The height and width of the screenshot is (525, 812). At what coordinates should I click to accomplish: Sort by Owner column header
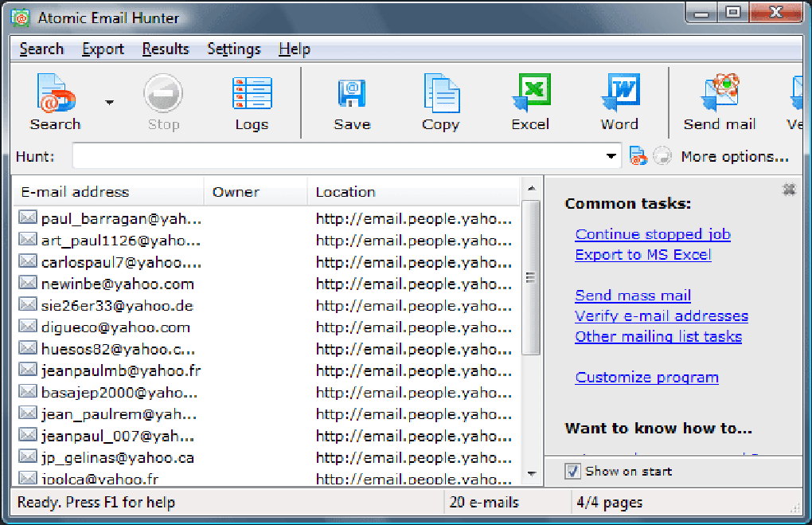tap(256, 192)
